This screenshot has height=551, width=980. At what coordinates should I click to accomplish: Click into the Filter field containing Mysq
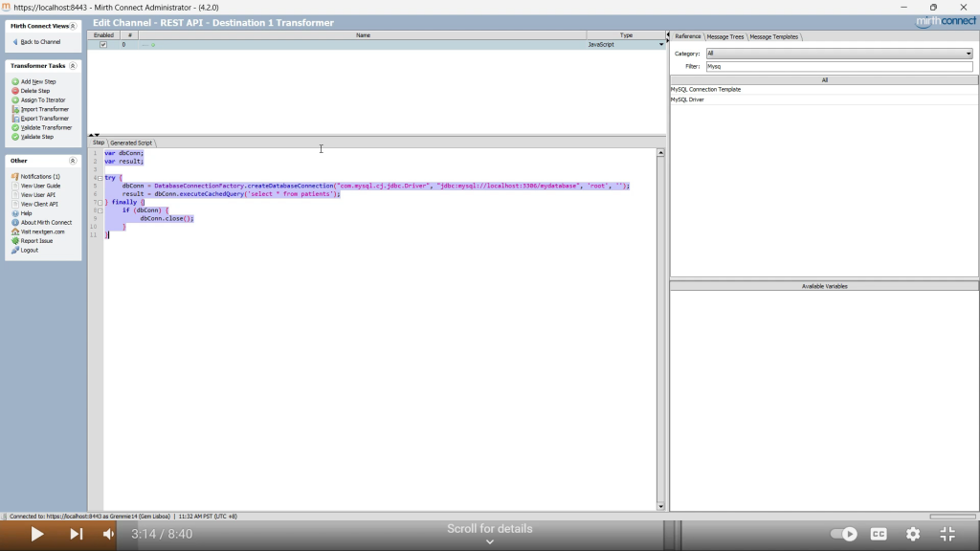839,66
